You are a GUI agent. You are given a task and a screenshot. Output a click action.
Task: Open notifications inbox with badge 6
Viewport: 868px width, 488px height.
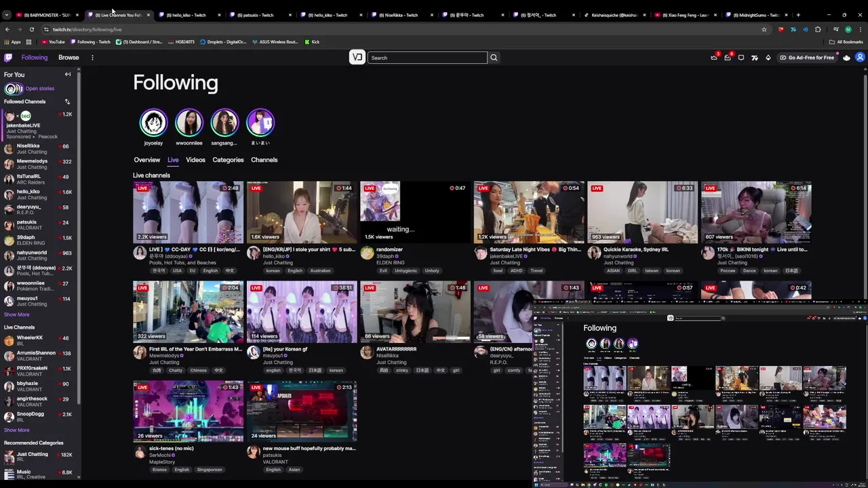point(728,58)
